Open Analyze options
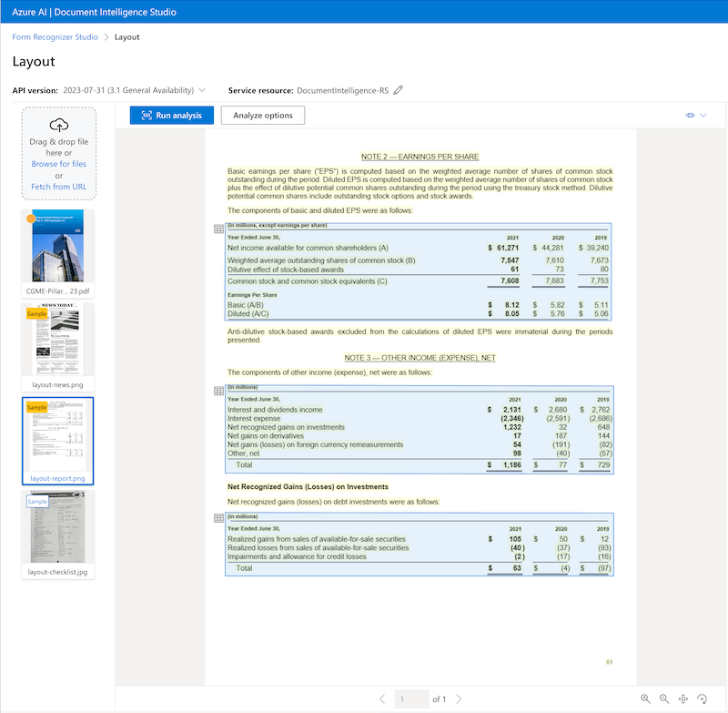 [x=263, y=116]
